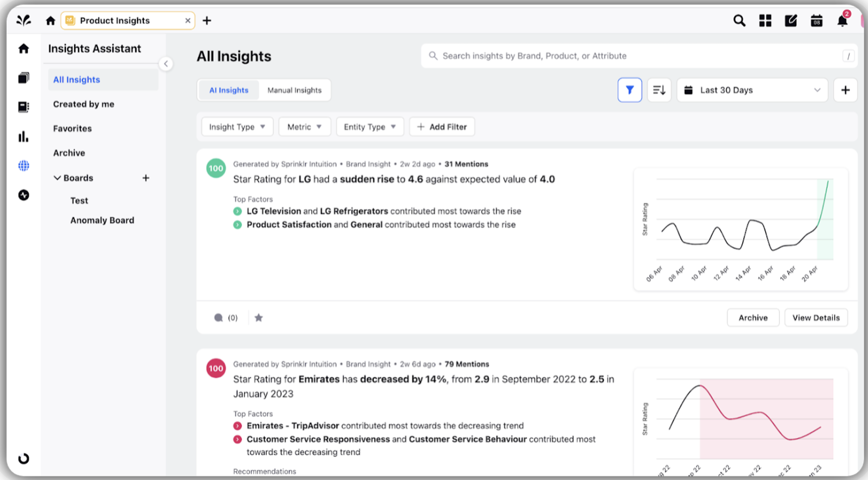Select the Product Insights browser tab
This screenshot has width=868, height=480.
pos(128,20)
